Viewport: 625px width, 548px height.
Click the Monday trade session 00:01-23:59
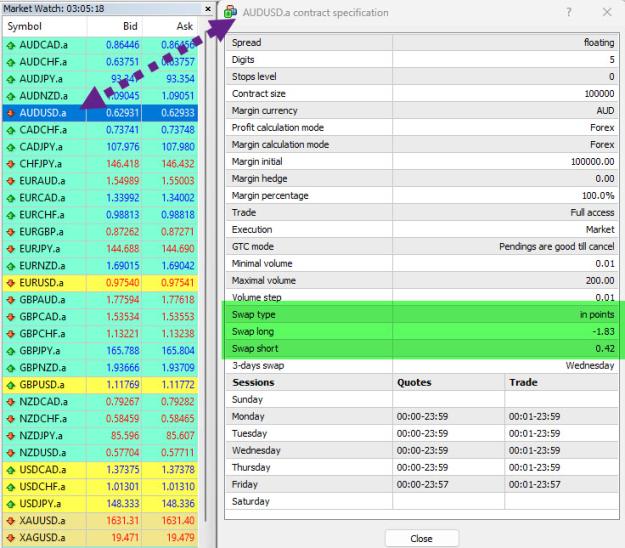pos(535,416)
